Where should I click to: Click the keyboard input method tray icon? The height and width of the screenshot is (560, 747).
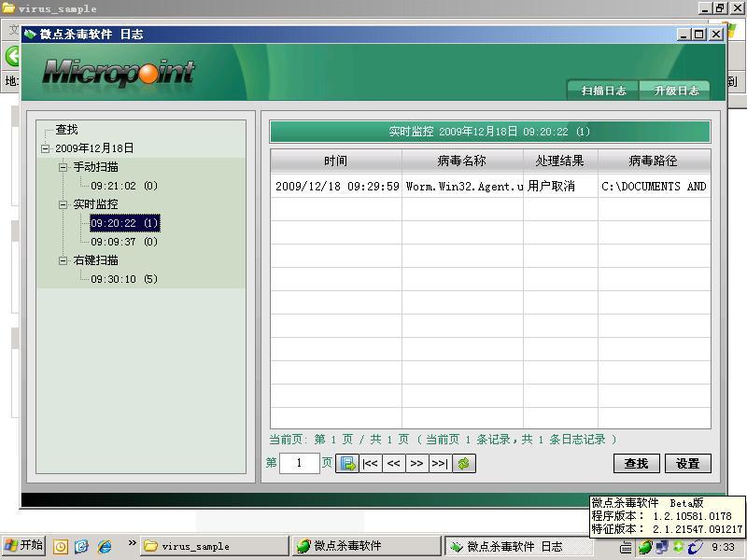(x=626, y=548)
